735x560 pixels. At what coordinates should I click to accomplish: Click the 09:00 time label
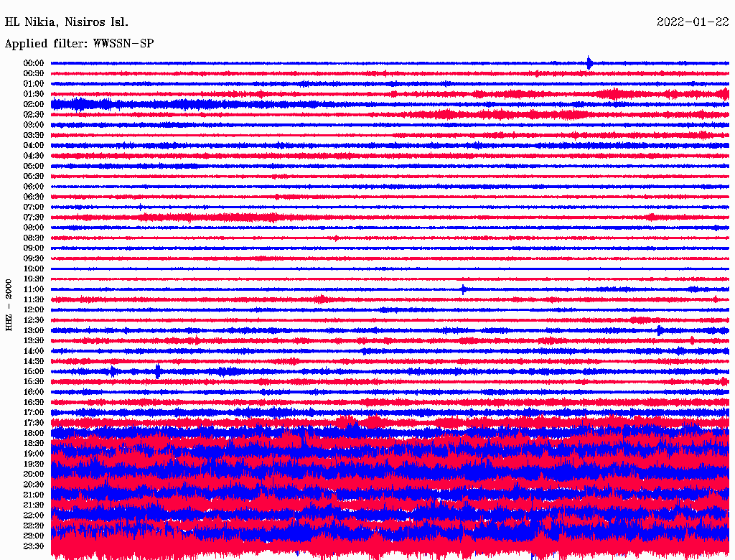(x=34, y=248)
